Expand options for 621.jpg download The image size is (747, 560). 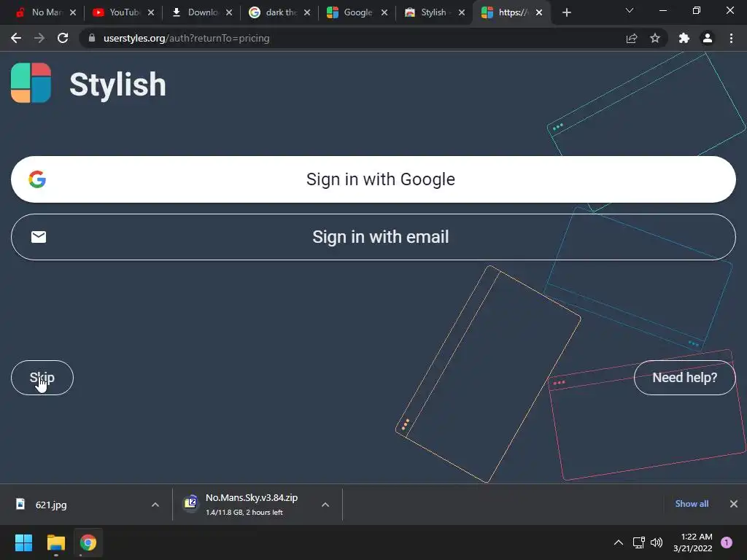click(155, 505)
